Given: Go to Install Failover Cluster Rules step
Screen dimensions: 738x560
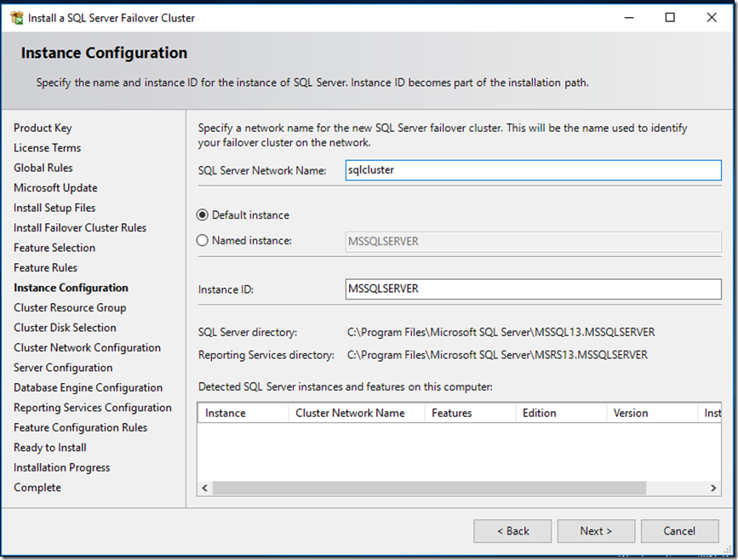Looking at the screenshot, I should coord(80,228).
